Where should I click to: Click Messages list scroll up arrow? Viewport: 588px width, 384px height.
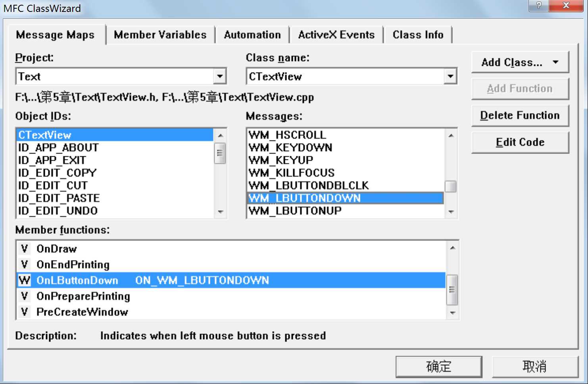click(x=451, y=135)
